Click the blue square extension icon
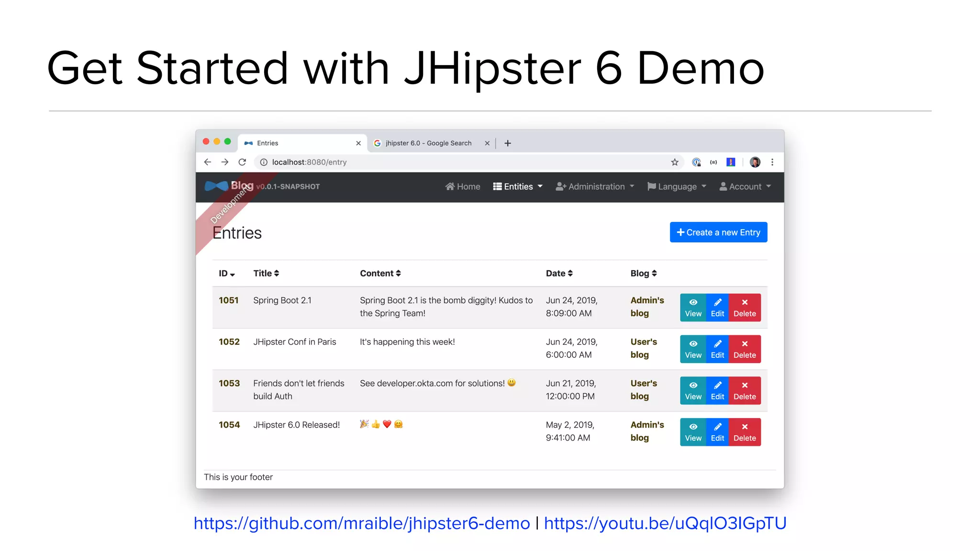The width and height of the screenshot is (980, 551). click(731, 162)
